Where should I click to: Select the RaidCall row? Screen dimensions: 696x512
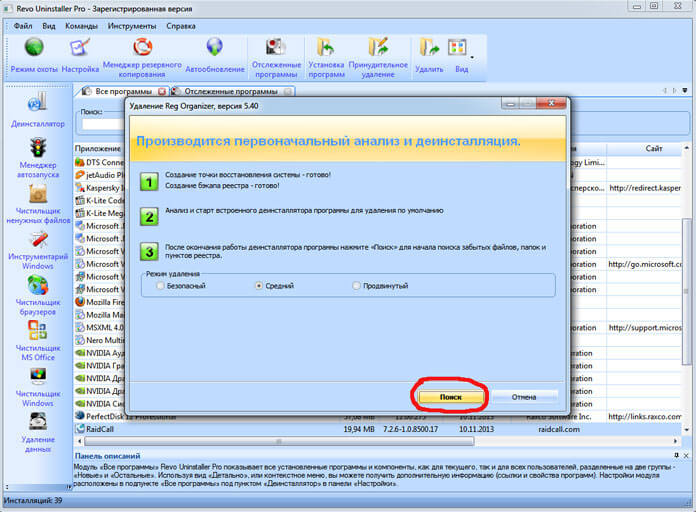point(377,429)
